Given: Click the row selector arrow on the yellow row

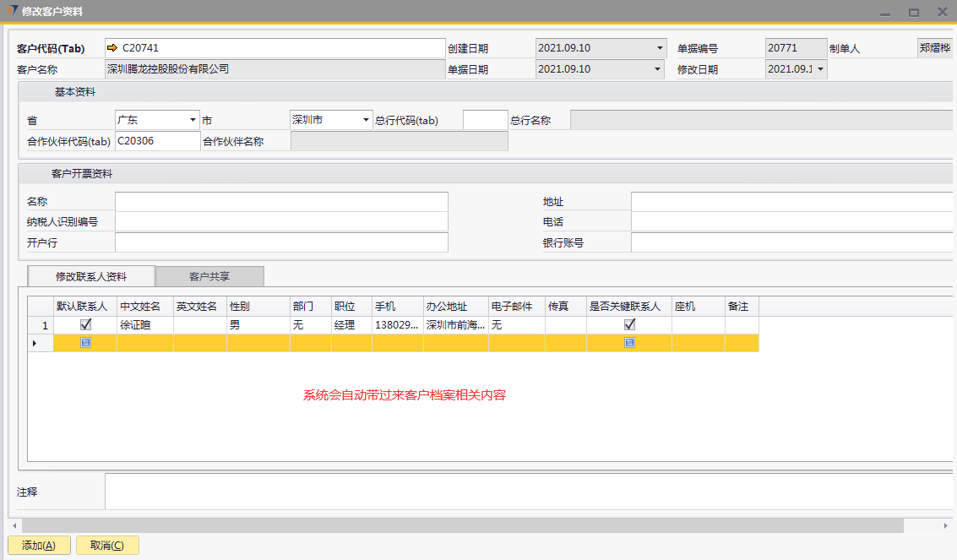Looking at the screenshot, I should point(35,343).
